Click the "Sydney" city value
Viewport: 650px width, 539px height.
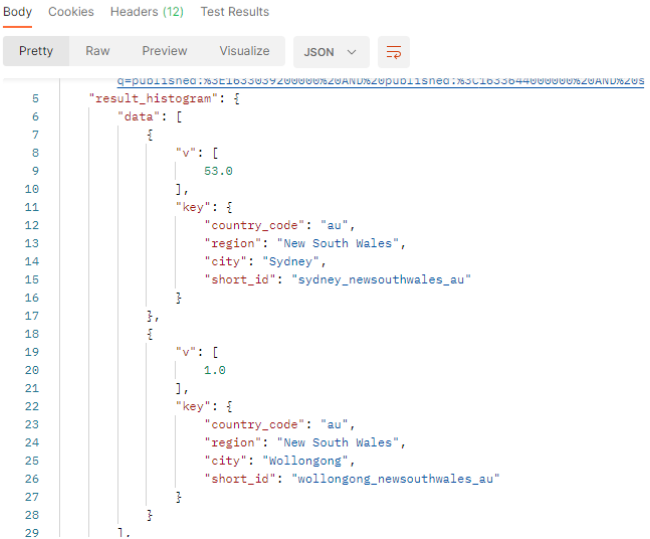click(x=291, y=262)
